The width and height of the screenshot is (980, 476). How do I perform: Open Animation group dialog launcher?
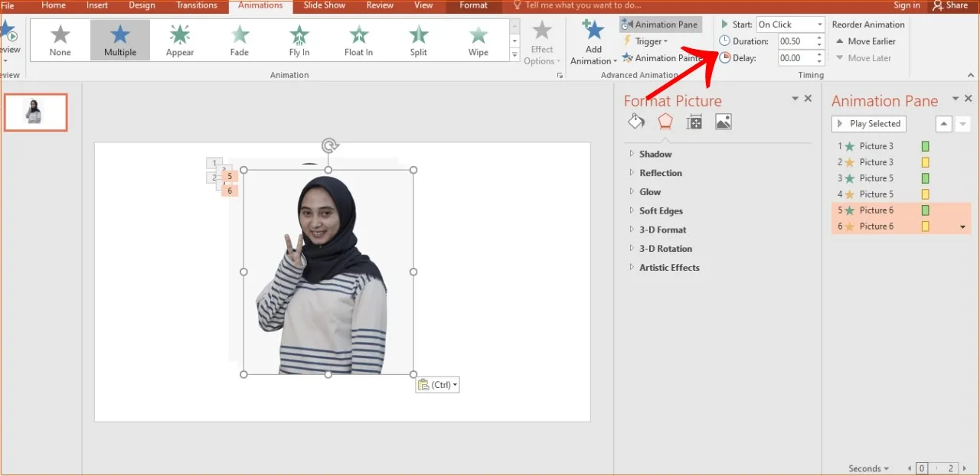click(x=560, y=76)
